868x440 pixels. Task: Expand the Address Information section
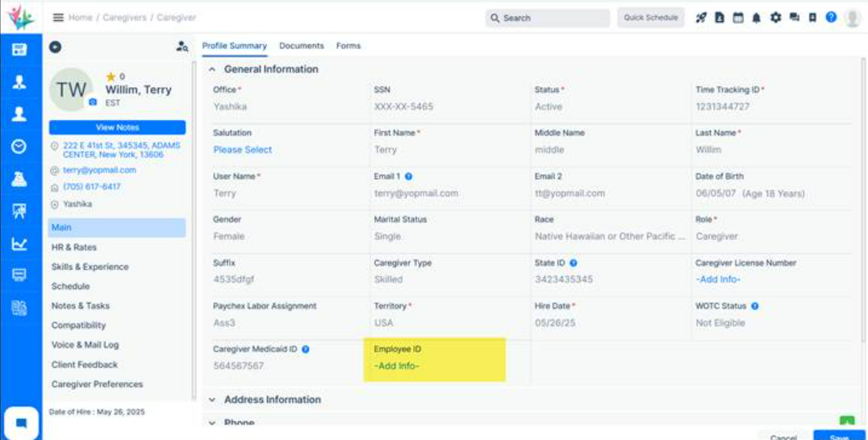[212, 400]
